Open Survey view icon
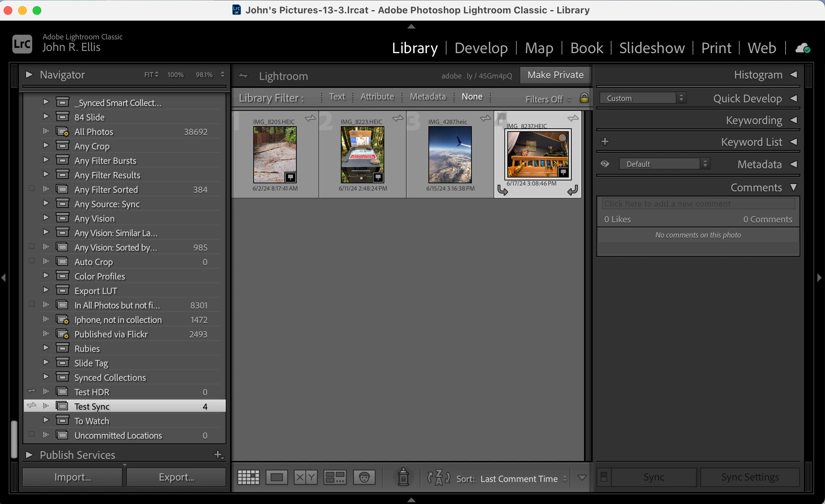Image resolution: width=825 pixels, height=504 pixels. coord(335,477)
